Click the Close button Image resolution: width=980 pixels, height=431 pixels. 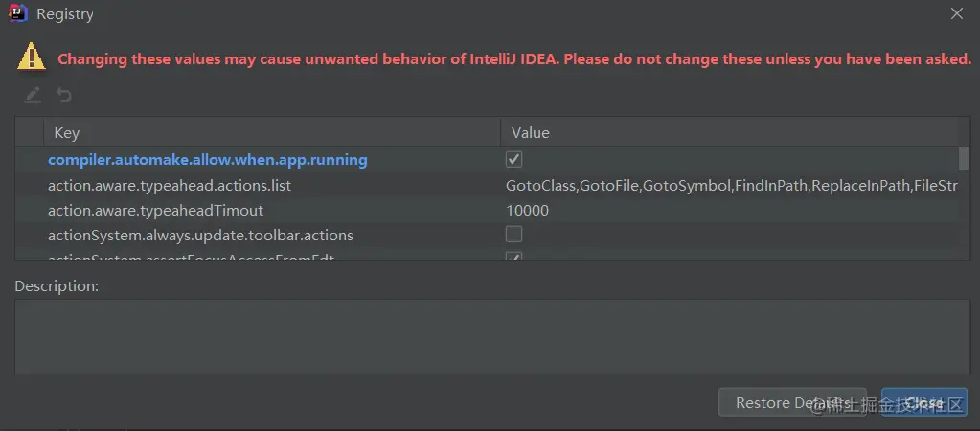923,402
